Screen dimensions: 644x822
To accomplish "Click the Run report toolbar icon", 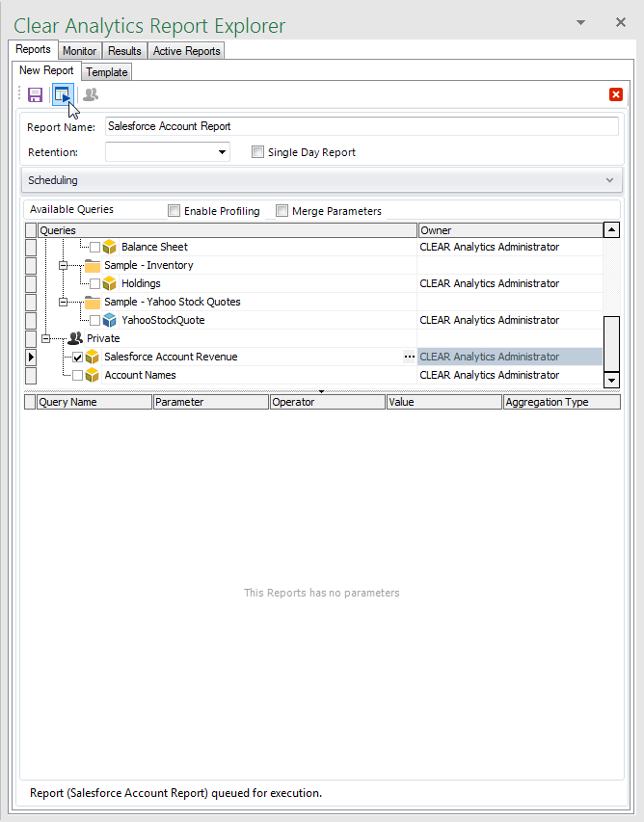I will point(62,94).
